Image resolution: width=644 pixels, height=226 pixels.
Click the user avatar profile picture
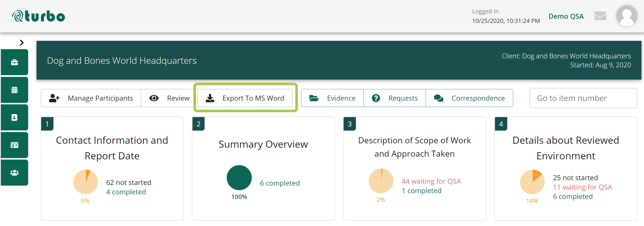626,16
